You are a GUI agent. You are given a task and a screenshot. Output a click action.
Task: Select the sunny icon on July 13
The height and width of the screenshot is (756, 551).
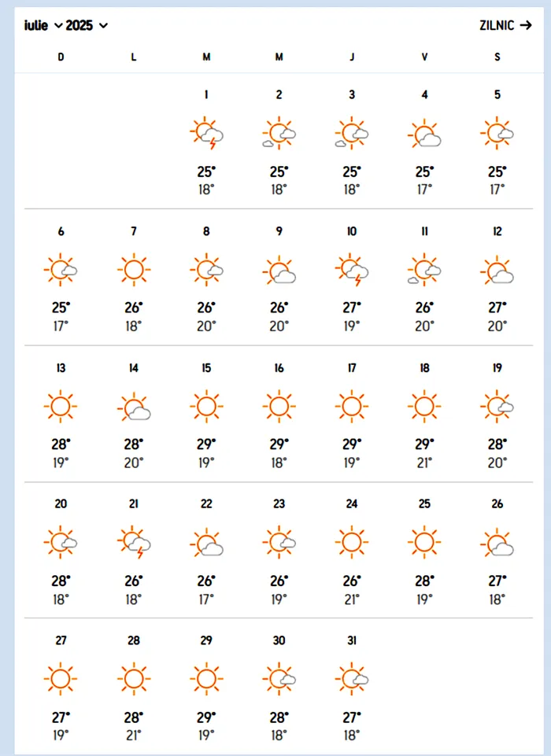pyautogui.click(x=61, y=407)
